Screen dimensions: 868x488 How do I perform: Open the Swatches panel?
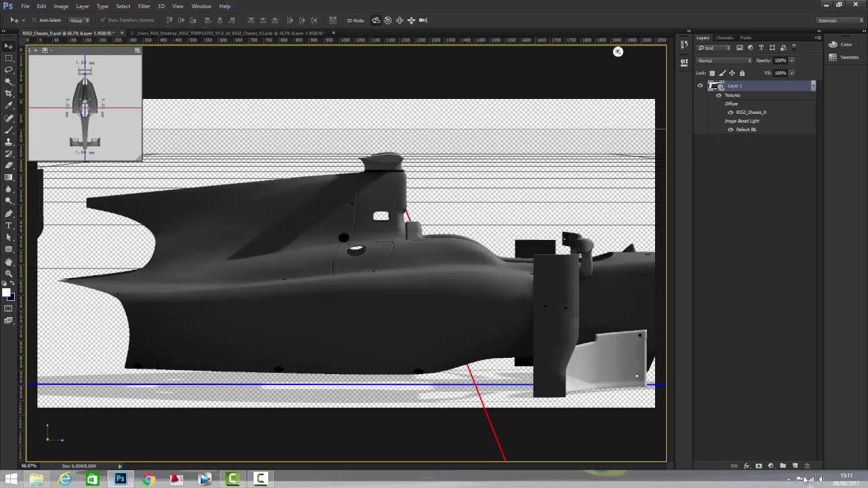(x=844, y=58)
